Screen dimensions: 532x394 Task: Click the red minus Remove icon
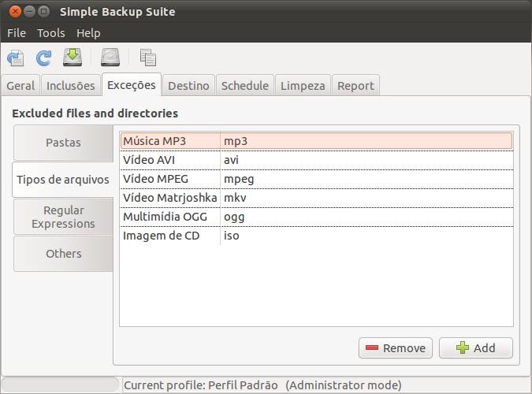click(372, 348)
